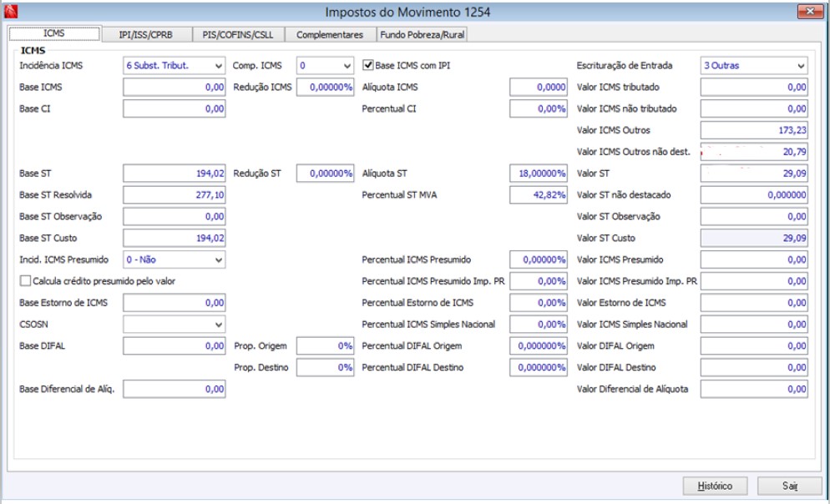Toggle Base ICMS com IPI checkbox
Screen dimensions: 830x504
(x=368, y=65)
